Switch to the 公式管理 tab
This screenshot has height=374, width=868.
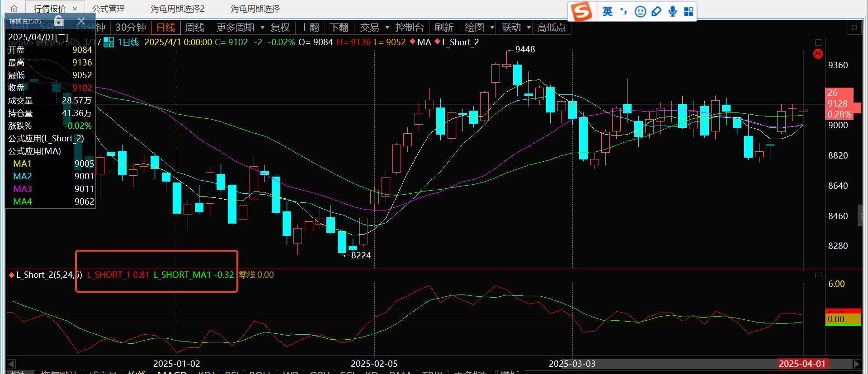click(x=108, y=9)
